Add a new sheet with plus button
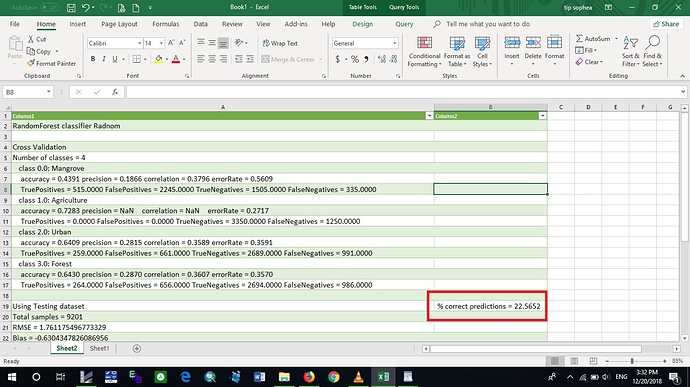This screenshot has height=387, width=690. [137, 348]
